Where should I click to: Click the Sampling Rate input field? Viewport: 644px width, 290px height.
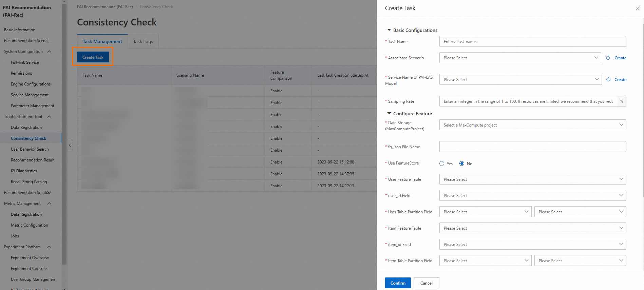[x=528, y=101]
